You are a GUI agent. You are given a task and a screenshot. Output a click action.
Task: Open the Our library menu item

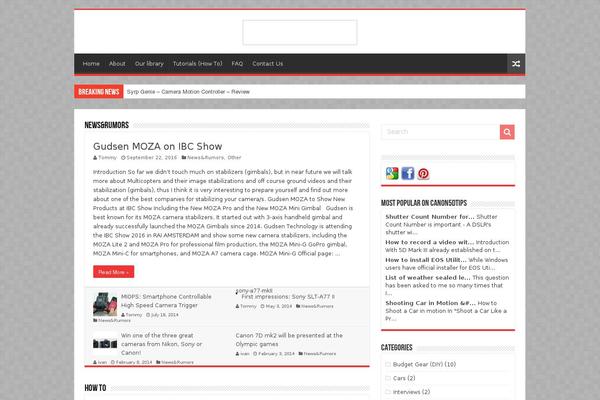pyautogui.click(x=149, y=64)
